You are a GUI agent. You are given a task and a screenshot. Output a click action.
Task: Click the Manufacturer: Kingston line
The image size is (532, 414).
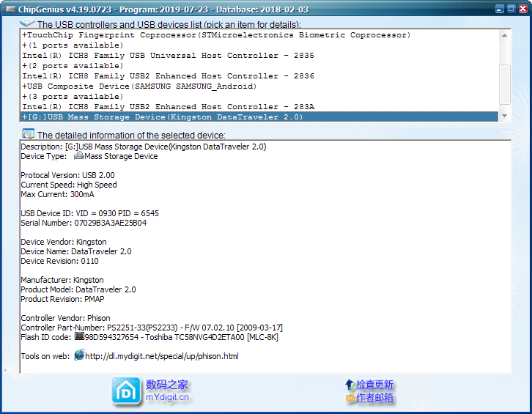(x=62, y=280)
